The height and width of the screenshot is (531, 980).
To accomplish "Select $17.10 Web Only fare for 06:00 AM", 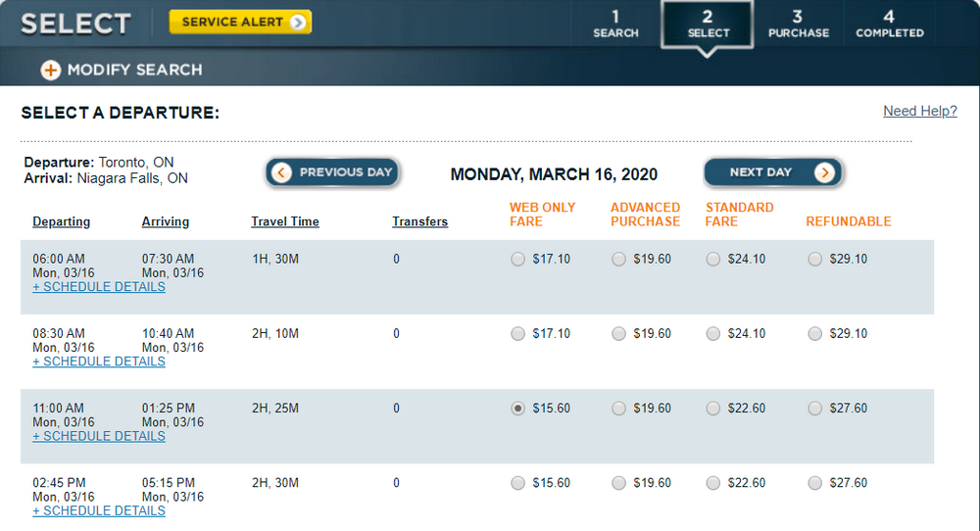I will tap(517, 260).
